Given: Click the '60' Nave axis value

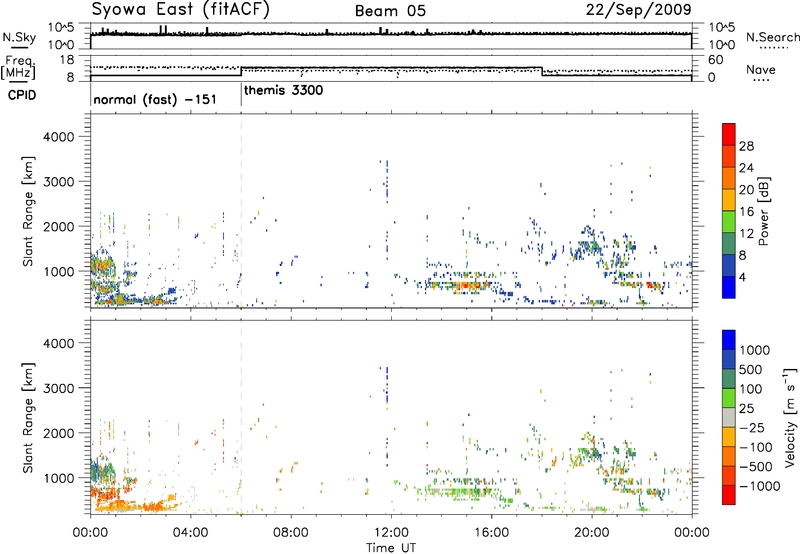Looking at the screenshot, I should (x=716, y=60).
